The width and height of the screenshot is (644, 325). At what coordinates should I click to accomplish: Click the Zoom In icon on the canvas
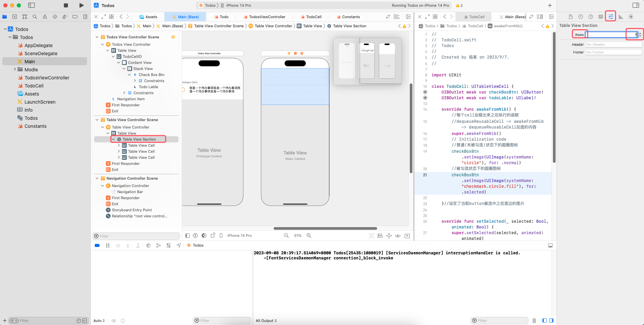coord(309,236)
